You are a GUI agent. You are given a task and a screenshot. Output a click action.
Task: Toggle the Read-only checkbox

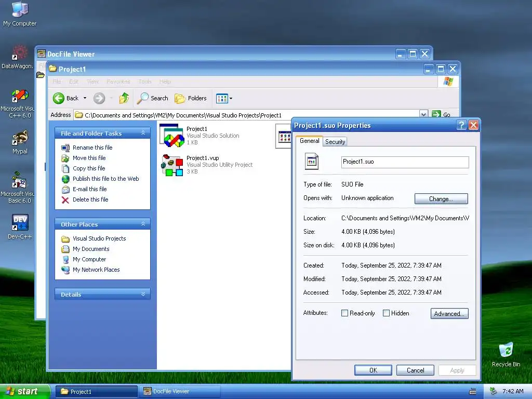pyautogui.click(x=344, y=313)
